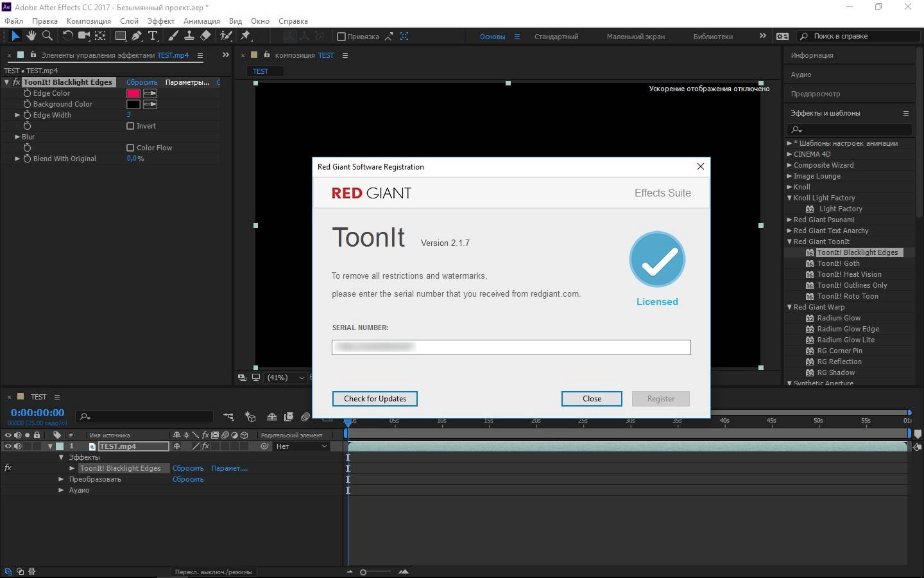Toggle the Color Flow checkbox
This screenshot has width=924, height=578.
coord(130,148)
